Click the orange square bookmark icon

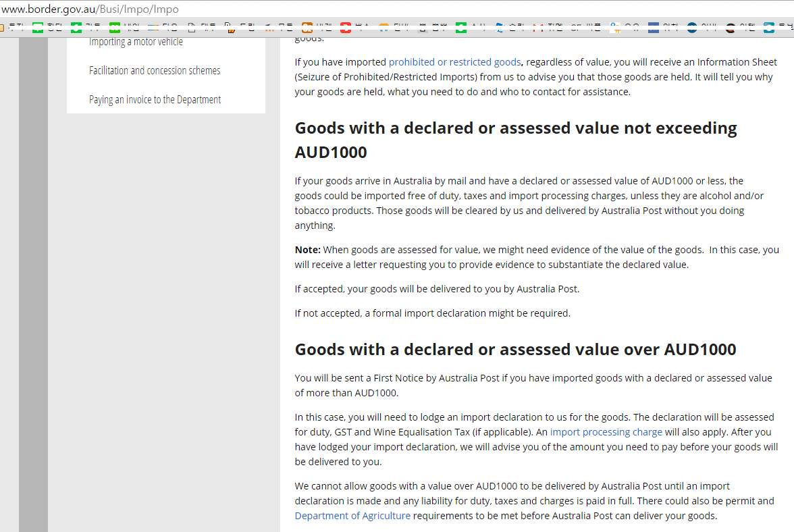[x=307, y=28]
